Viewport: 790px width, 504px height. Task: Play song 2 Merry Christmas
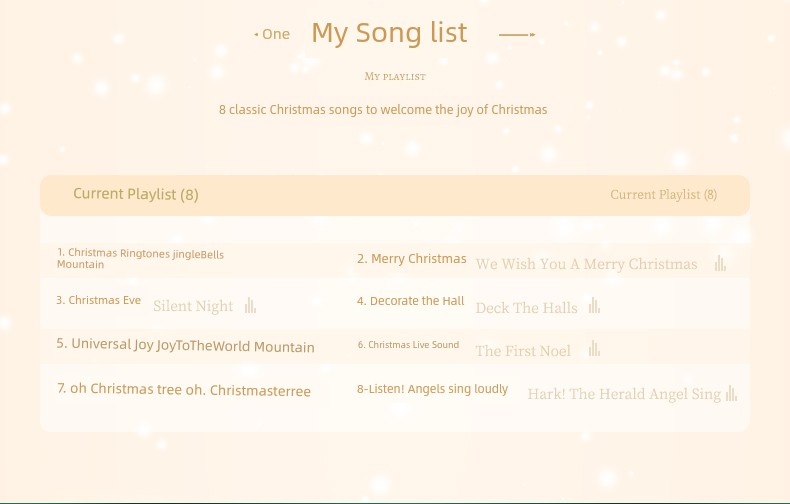[x=411, y=259]
